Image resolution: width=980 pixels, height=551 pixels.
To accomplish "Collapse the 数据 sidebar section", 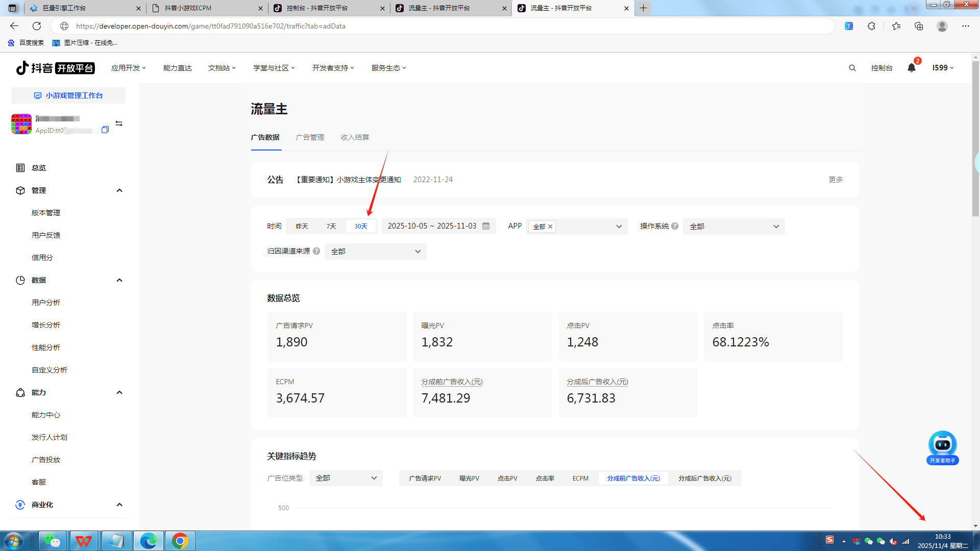I will click(119, 280).
